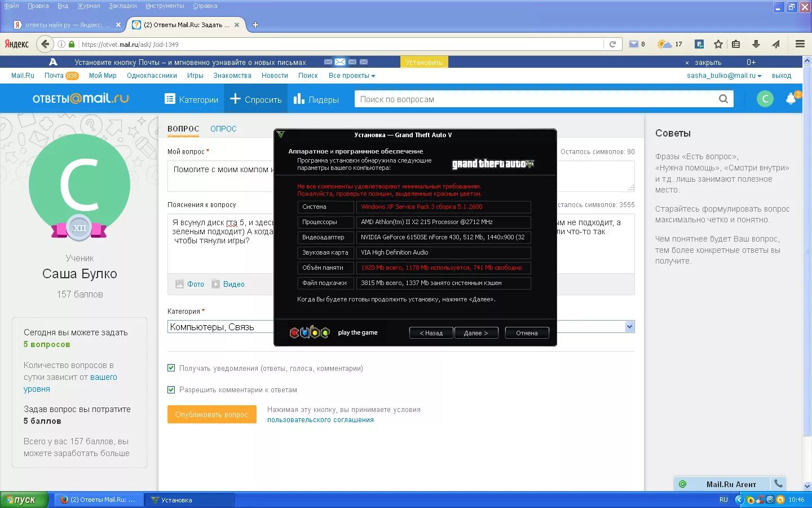Open the Журнал menu
812x508 pixels.
[89, 6]
